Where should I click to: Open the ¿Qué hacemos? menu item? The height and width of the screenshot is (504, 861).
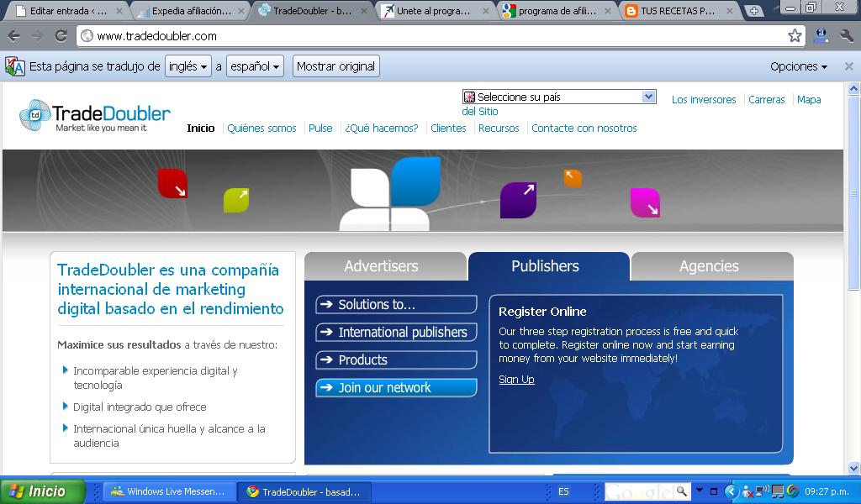coord(381,129)
